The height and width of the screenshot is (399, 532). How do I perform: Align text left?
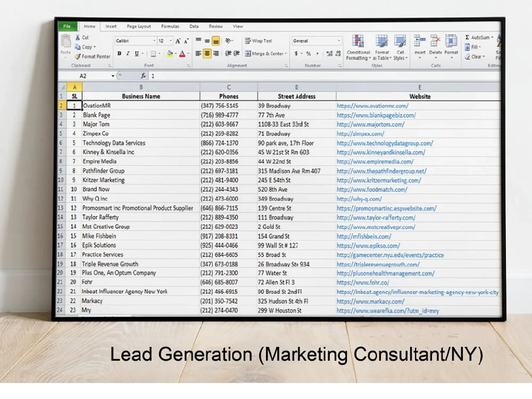198,54
